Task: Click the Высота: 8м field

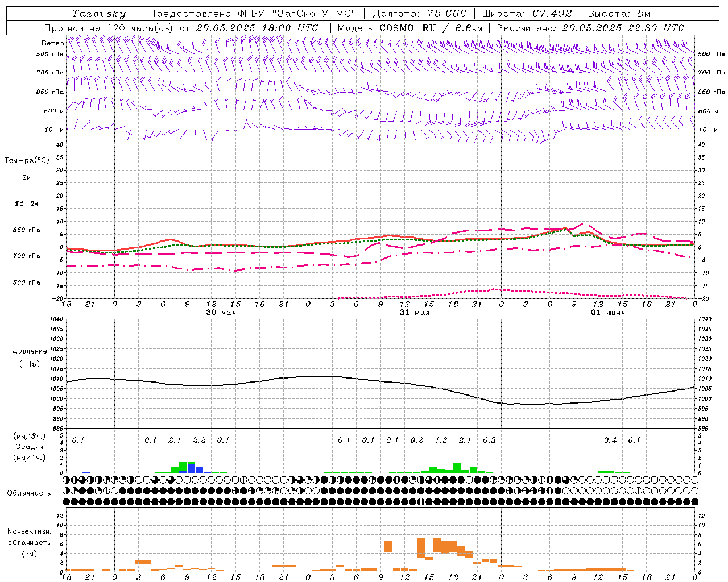Action: [x=619, y=14]
